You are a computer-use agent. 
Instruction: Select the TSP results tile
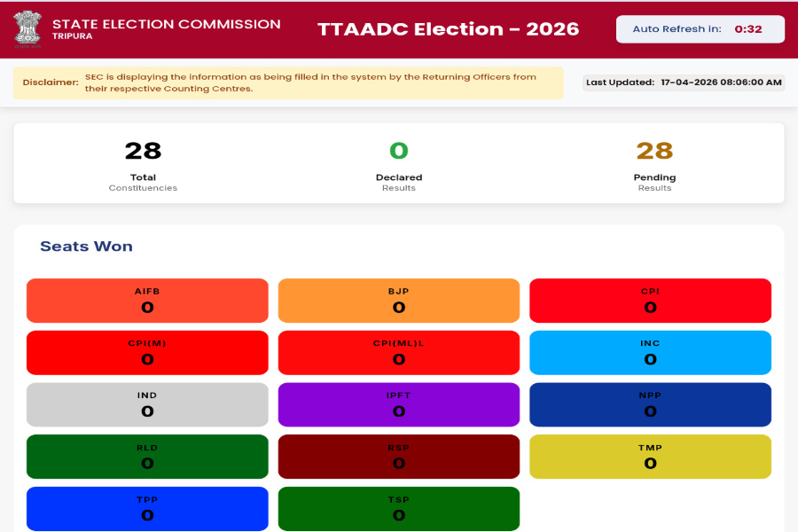click(399, 508)
